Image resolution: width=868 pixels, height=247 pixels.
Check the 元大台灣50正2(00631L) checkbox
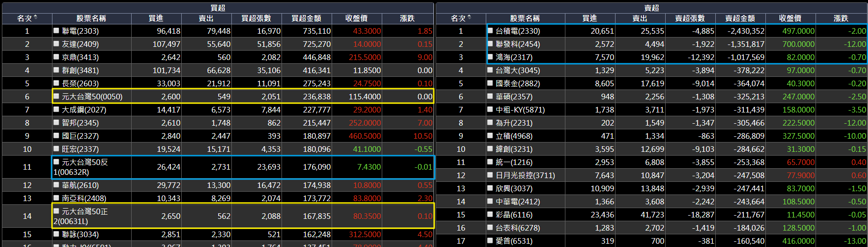(56, 211)
